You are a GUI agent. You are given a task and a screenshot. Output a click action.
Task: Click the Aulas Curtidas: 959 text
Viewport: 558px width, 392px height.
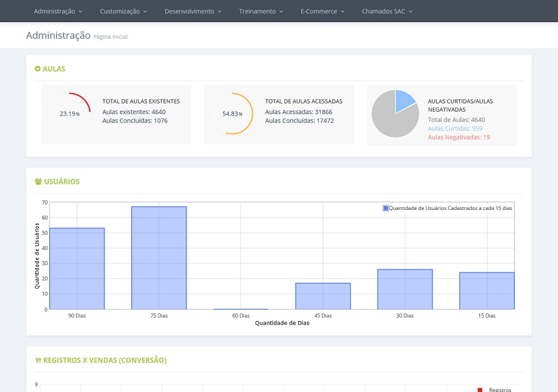coord(455,128)
